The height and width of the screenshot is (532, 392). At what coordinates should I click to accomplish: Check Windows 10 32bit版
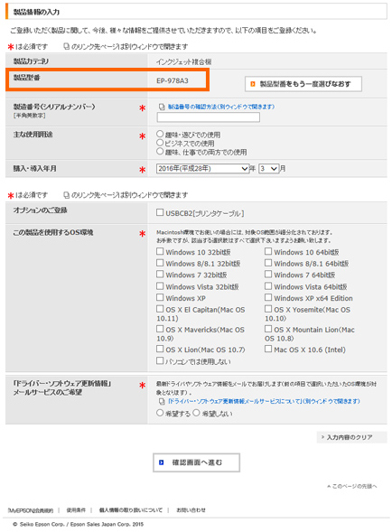point(160,251)
